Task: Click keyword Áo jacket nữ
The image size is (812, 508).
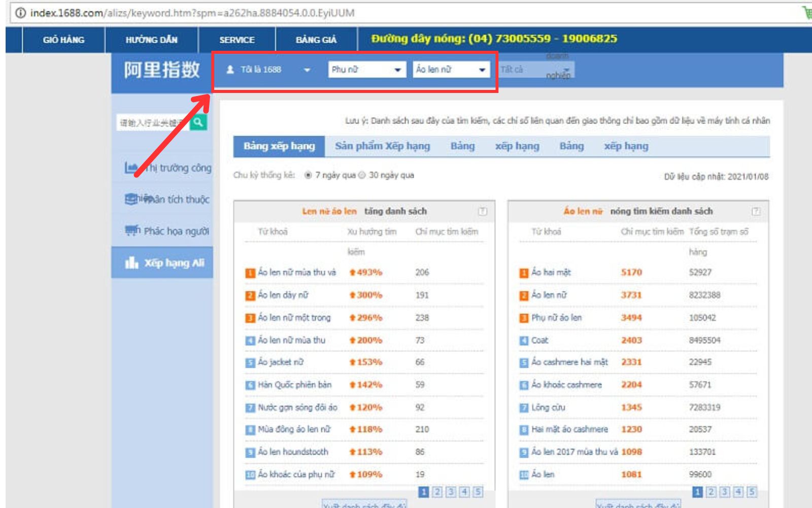Action: 280,362
